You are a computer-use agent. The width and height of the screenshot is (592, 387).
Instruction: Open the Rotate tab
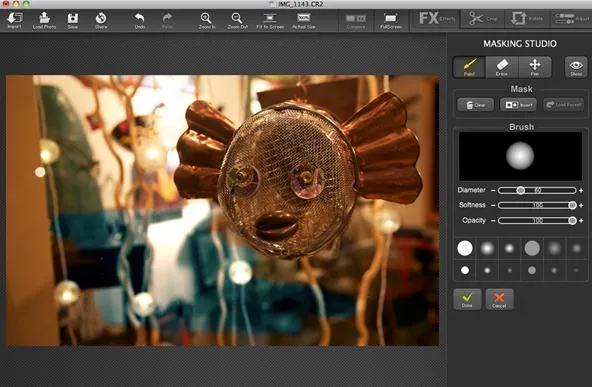click(x=526, y=19)
